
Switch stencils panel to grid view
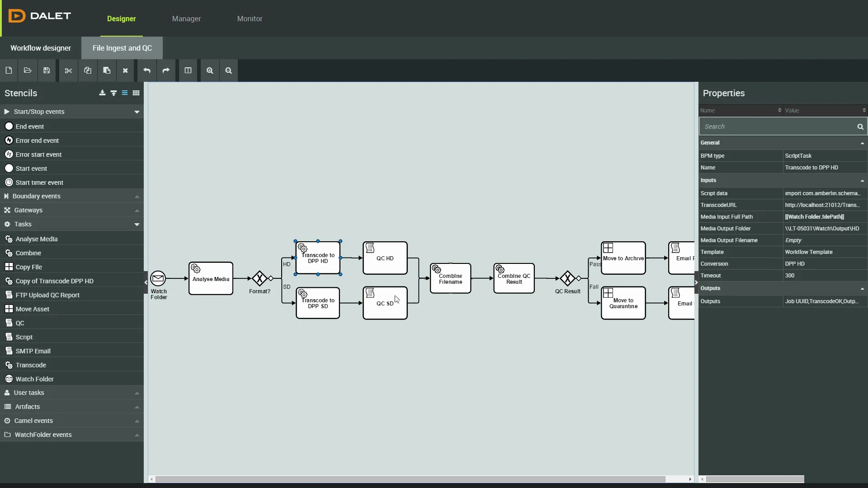point(136,93)
